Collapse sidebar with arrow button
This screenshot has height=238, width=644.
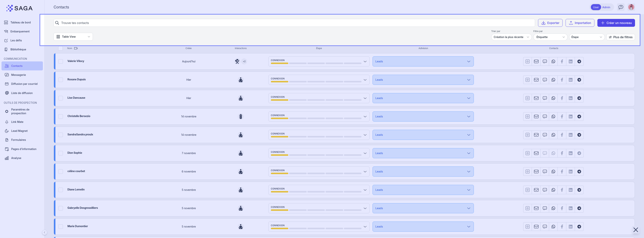pyautogui.click(x=45, y=232)
